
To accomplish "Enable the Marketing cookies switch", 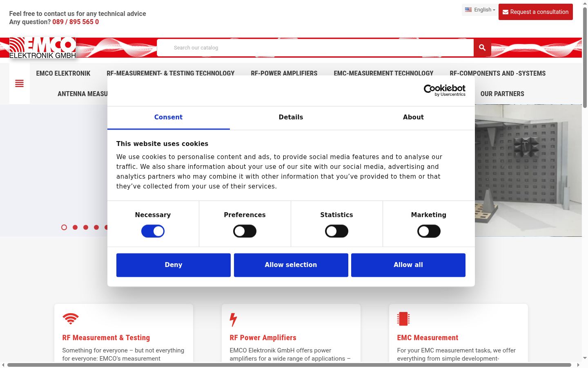I will coord(429,231).
